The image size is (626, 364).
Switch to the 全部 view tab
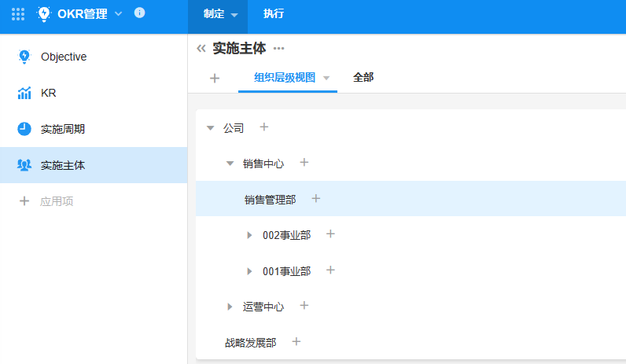363,77
